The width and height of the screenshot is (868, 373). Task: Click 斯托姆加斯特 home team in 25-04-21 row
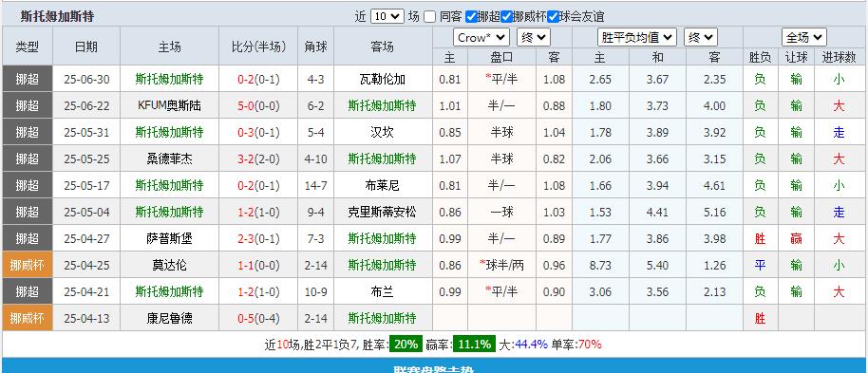169,291
